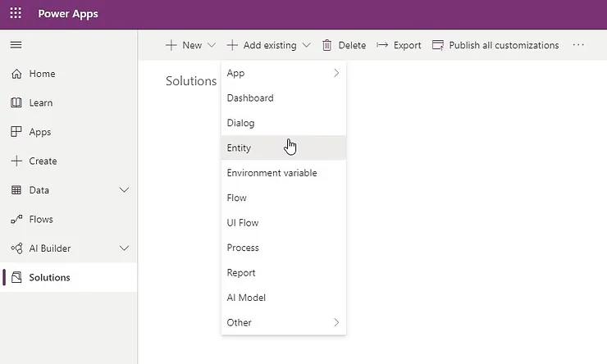
Task: Click the Solutions icon in sidebar
Action: [x=16, y=277]
